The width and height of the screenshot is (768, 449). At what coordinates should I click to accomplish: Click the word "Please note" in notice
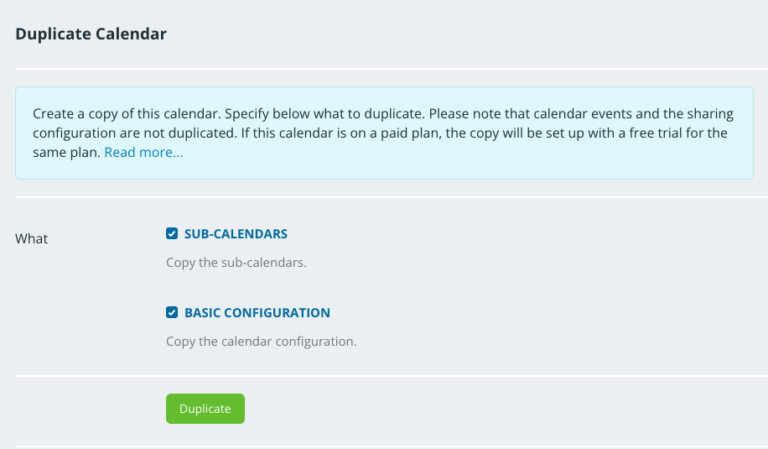coord(460,114)
